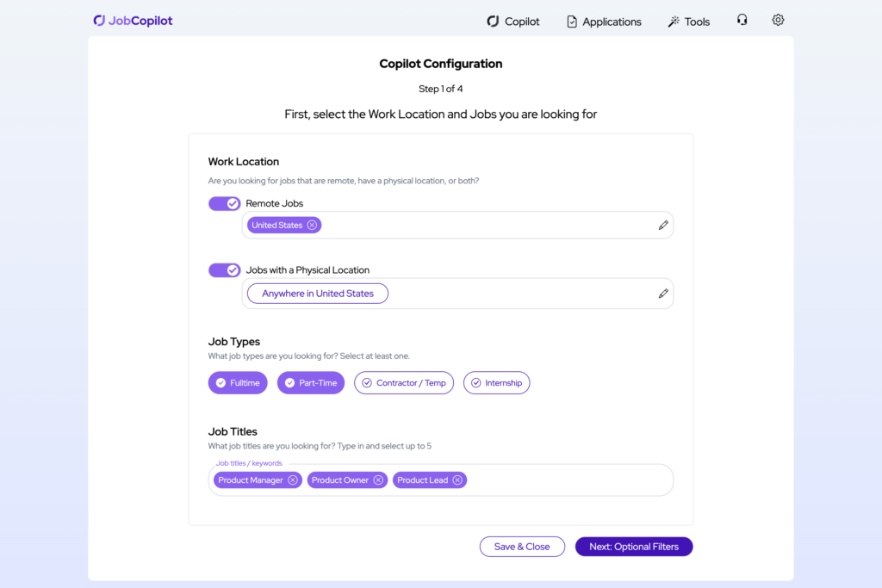The height and width of the screenshot is (588, 882).
Task: Remove the Product Lead job title chip
Action: pyautogui.click(x=457, y=480)
